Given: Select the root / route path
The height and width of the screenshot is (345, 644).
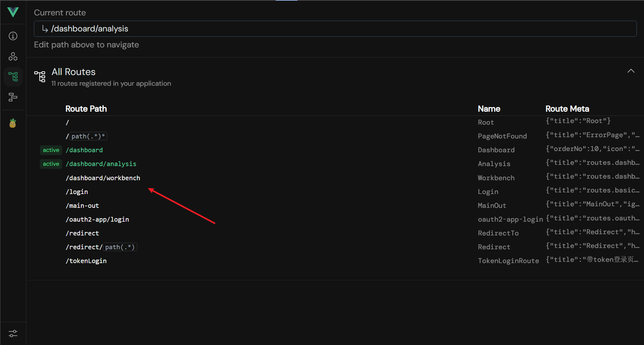Looking at the screenshot, I should point(67,123).
